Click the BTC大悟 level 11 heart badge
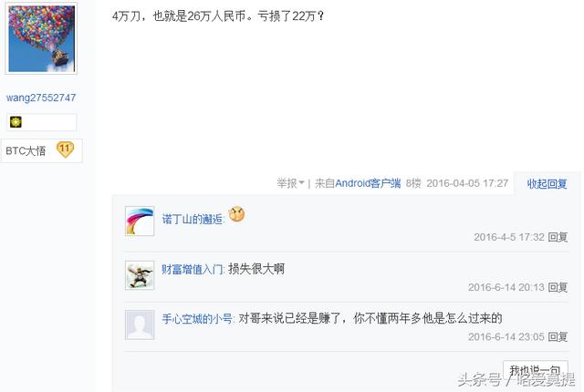584x392 pixels. pyautogui.click(x=65, y=150)
